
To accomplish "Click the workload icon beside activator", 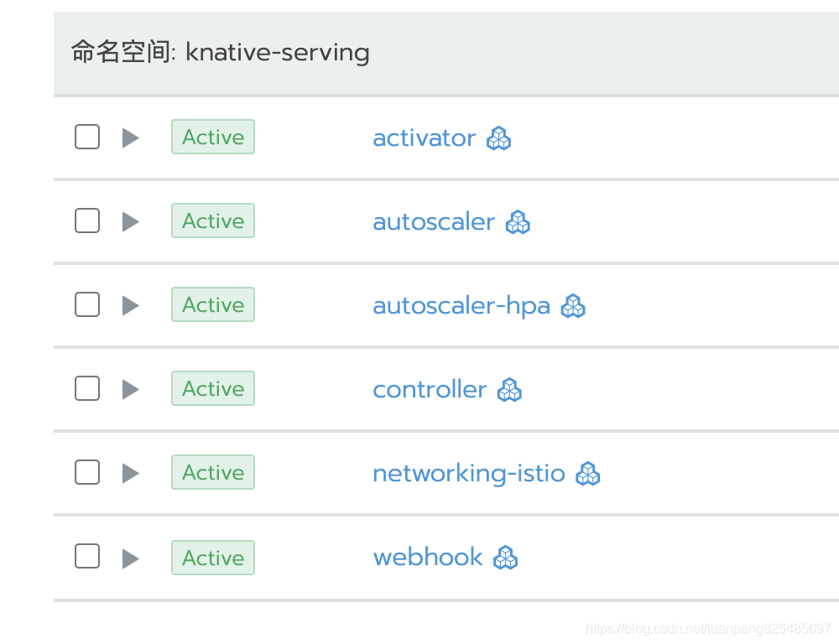I will 498,138.
